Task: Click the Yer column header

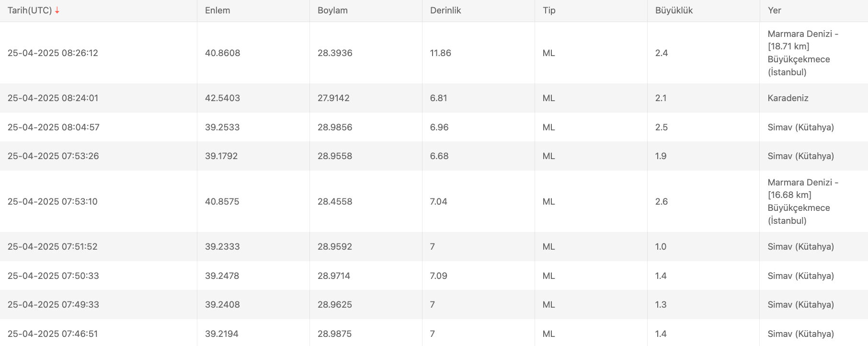Action: 774,11
